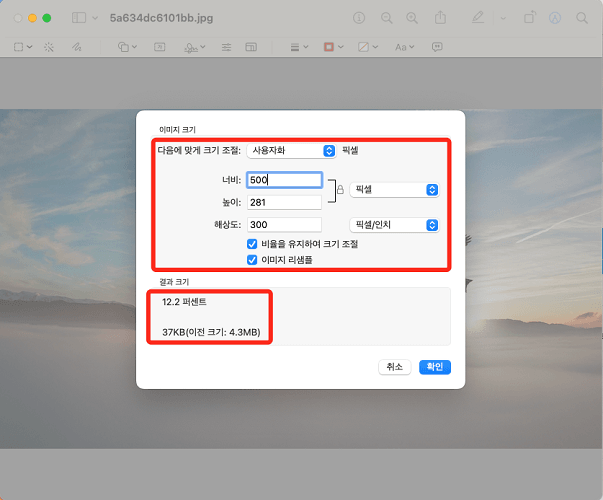The height and width of the screenshot is (500, 603).
Task: Select the Sketch drawing tool
Action: coord(77,47)
